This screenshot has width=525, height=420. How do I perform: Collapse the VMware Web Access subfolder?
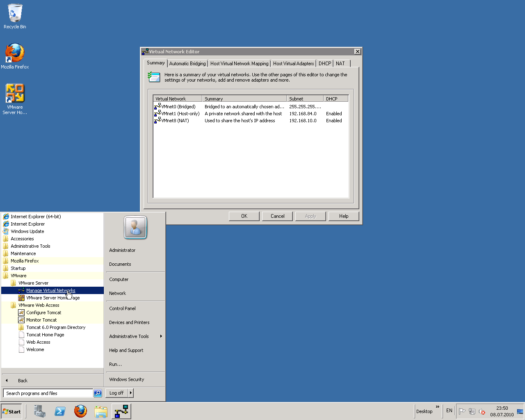52,305
